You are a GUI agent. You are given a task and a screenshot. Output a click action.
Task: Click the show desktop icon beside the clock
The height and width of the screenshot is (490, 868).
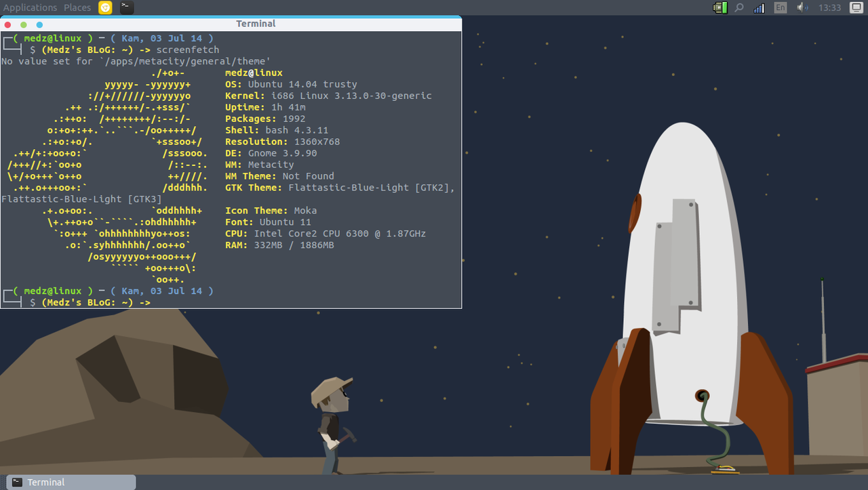point(856,7)
